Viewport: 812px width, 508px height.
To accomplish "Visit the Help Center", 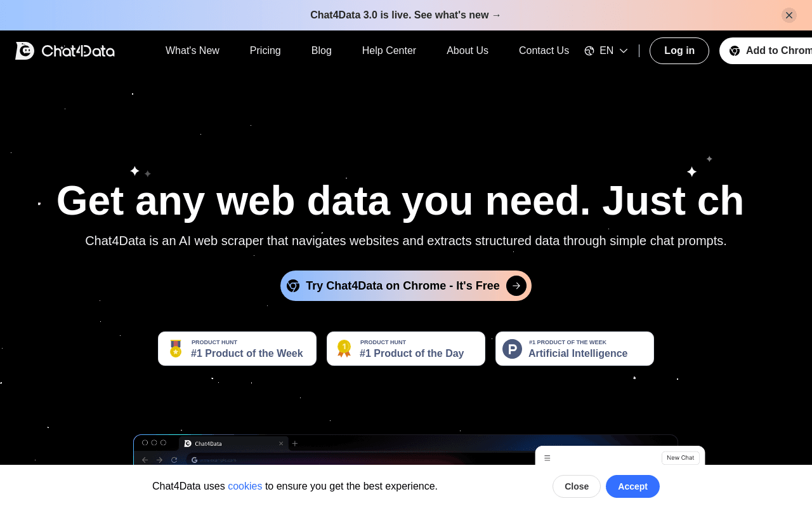I will (389, 51).
